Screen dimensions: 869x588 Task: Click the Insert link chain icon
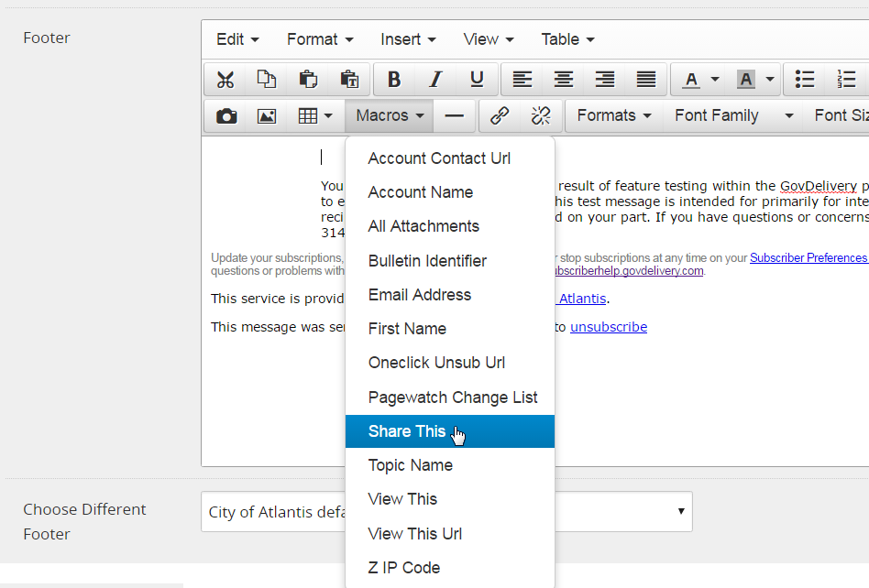(x=500, y=116)
